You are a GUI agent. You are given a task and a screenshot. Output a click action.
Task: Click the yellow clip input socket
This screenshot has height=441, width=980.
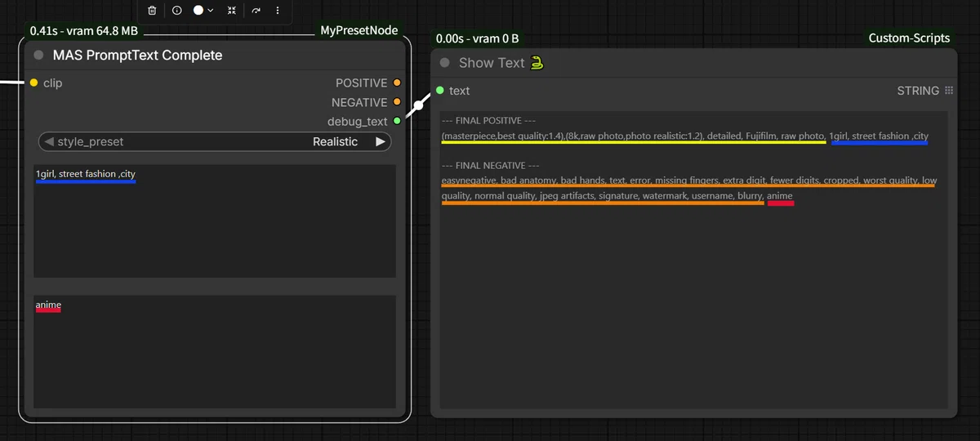tap(33, 82)
